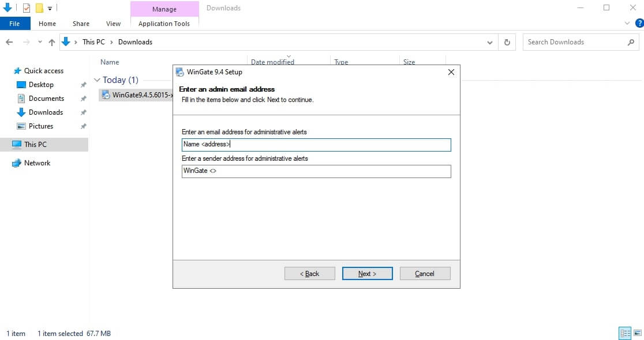644x340 pixels.
Task: Cancel the WinGate 9.4 Setup
Action: click(x=425, y=274)
